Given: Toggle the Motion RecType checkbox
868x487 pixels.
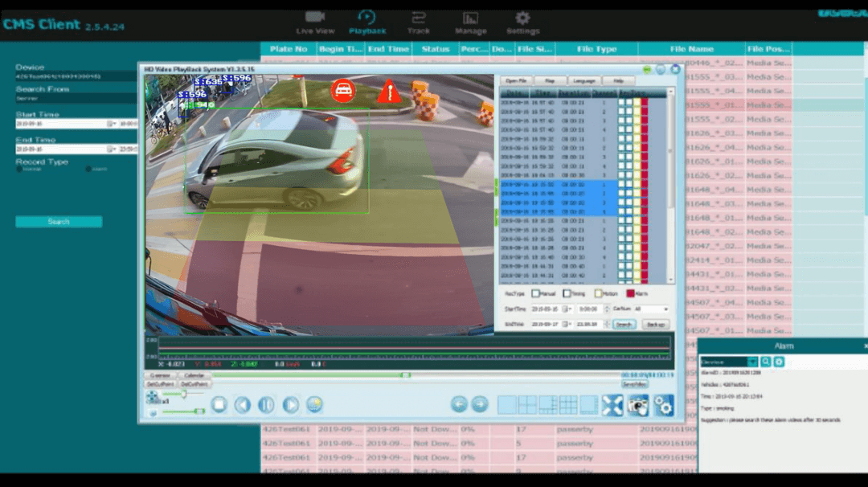Looking at the screenshot, I should pyautogui.click(x=599, y=294).
